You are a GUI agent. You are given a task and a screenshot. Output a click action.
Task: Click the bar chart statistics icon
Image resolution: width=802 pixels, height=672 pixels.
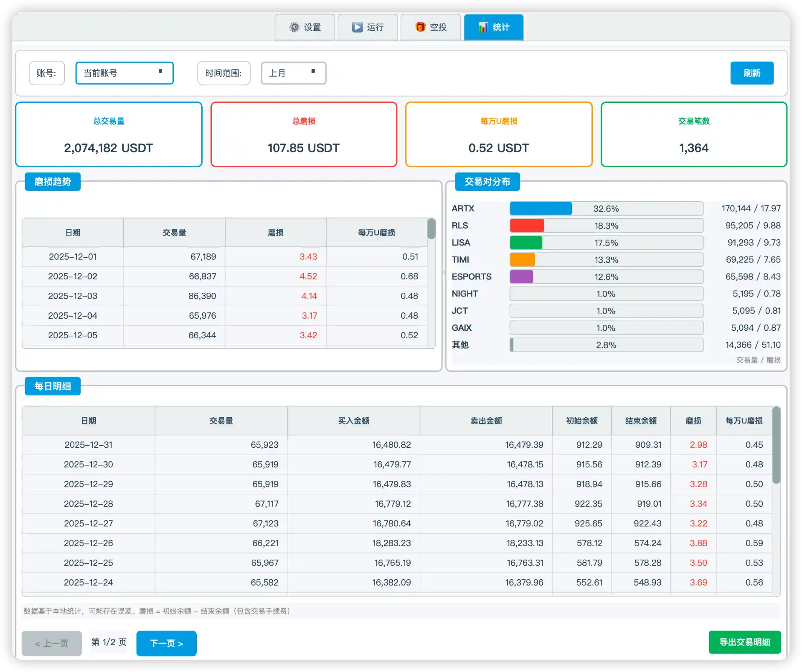click(483, 27)
